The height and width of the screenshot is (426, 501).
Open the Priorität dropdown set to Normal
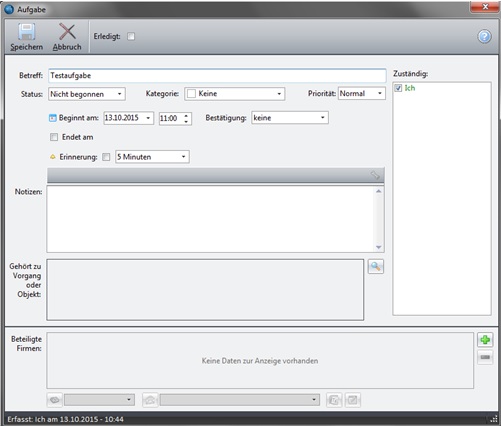point(362,93)
